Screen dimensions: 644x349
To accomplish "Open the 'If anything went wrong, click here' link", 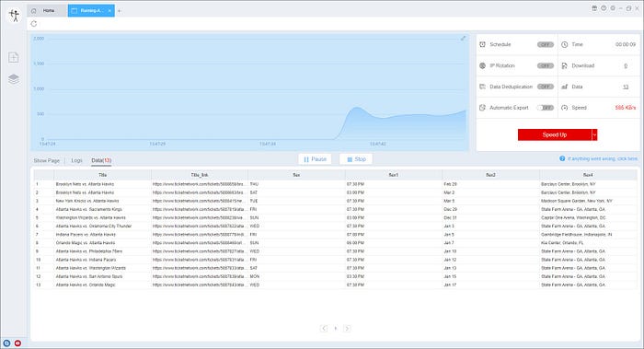I will coord(603,158).
